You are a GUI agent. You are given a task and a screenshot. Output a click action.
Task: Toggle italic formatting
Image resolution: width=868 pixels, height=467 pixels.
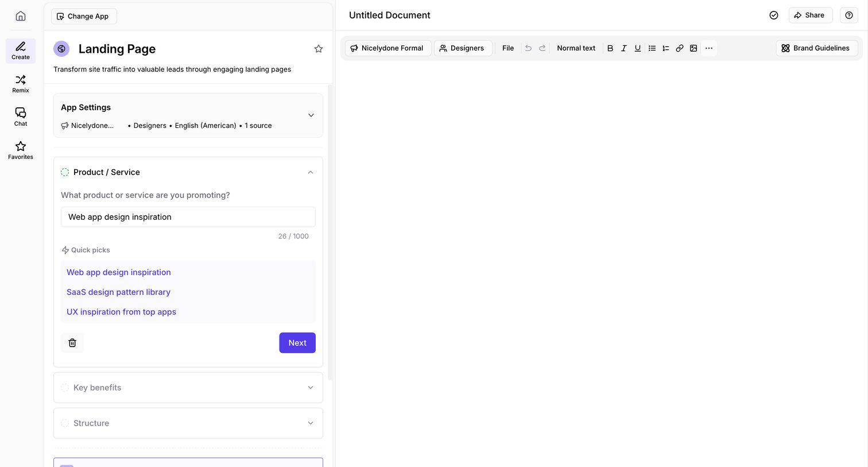click(x=624, y=48)
